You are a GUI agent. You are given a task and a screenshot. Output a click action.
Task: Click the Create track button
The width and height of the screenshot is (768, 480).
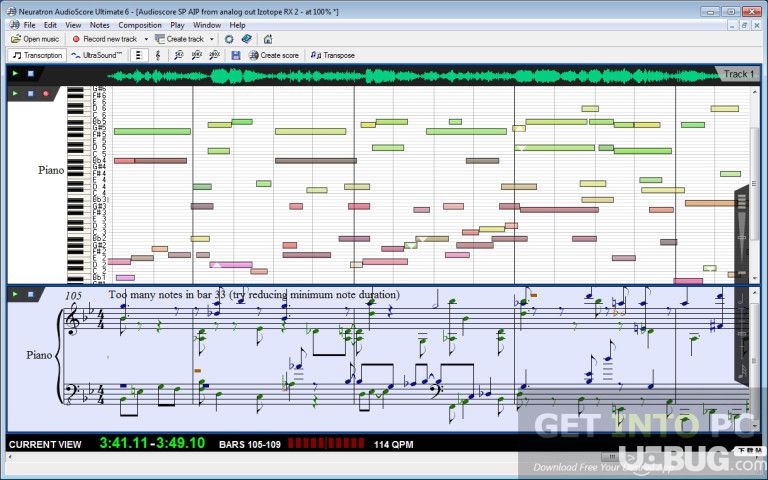pyautogui.click(x=180, y=39)
